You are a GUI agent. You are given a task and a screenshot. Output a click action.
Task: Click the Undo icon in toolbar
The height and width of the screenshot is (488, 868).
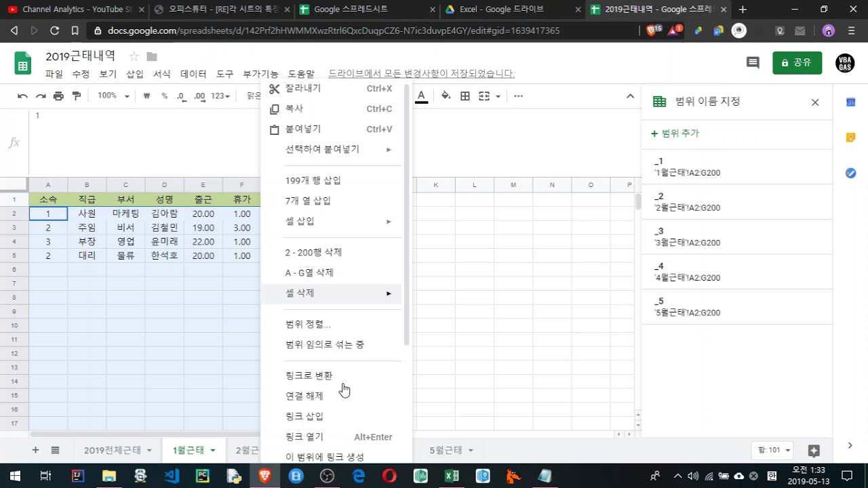(x=22, y=96)
